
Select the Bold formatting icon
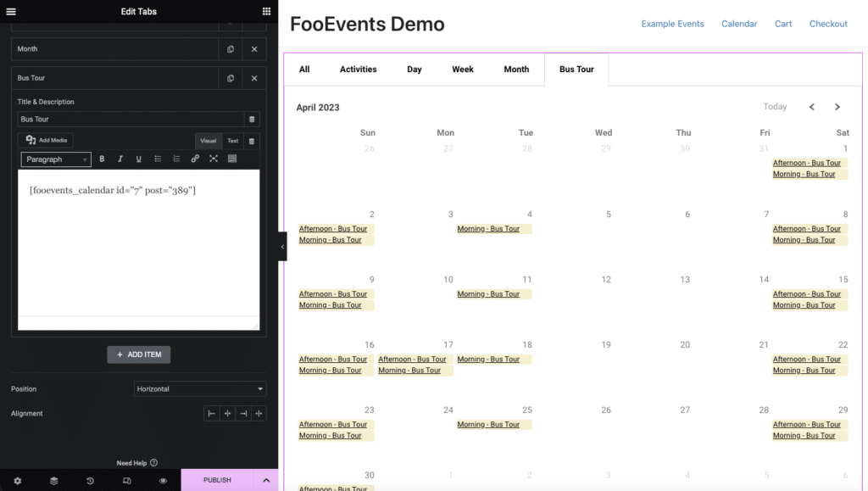[x=101, y=159]
